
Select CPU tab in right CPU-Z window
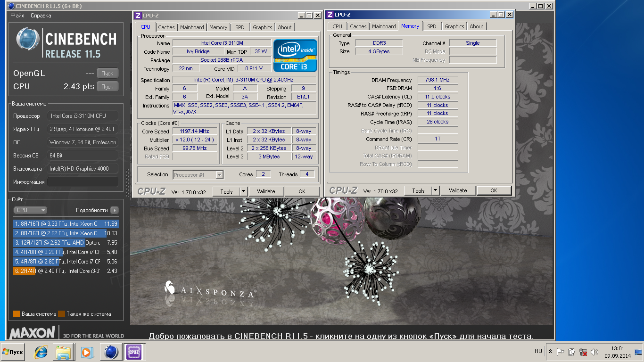coord(338,26)
